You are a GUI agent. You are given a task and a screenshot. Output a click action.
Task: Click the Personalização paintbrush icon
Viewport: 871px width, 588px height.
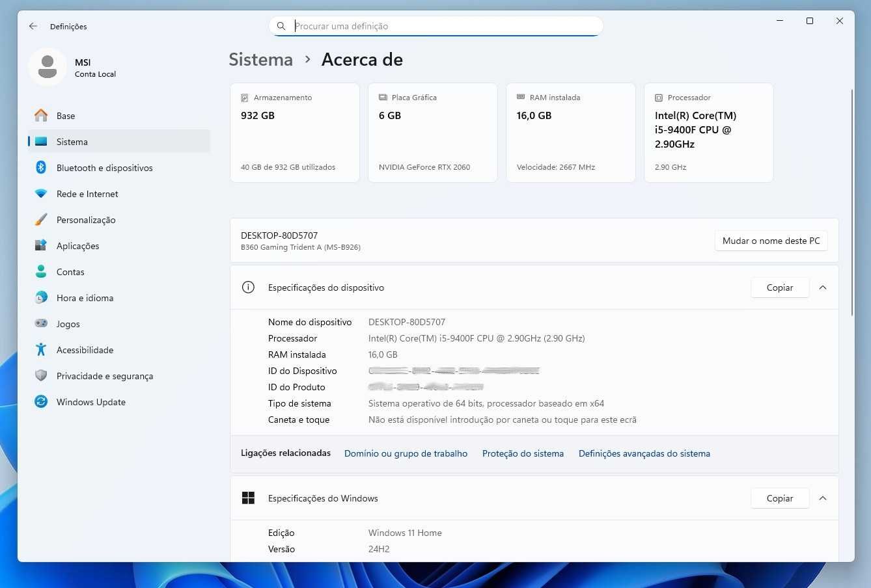point(41,220)
